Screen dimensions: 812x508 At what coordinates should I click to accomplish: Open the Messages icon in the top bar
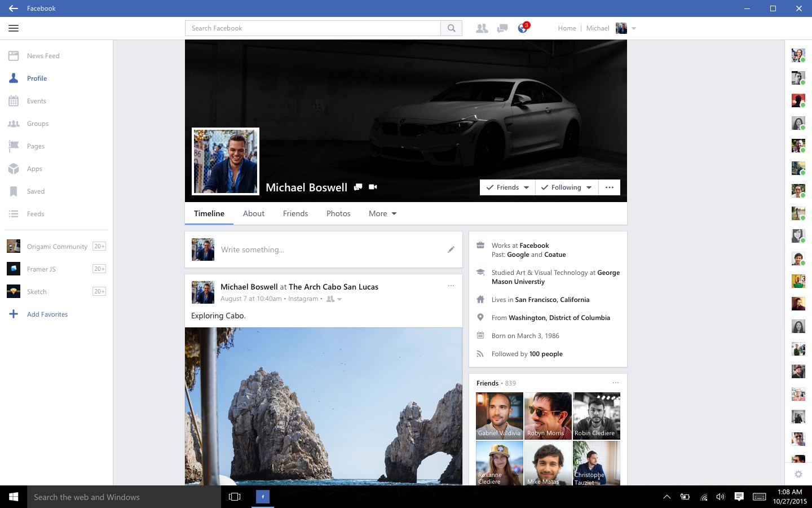tap(502, 28)
